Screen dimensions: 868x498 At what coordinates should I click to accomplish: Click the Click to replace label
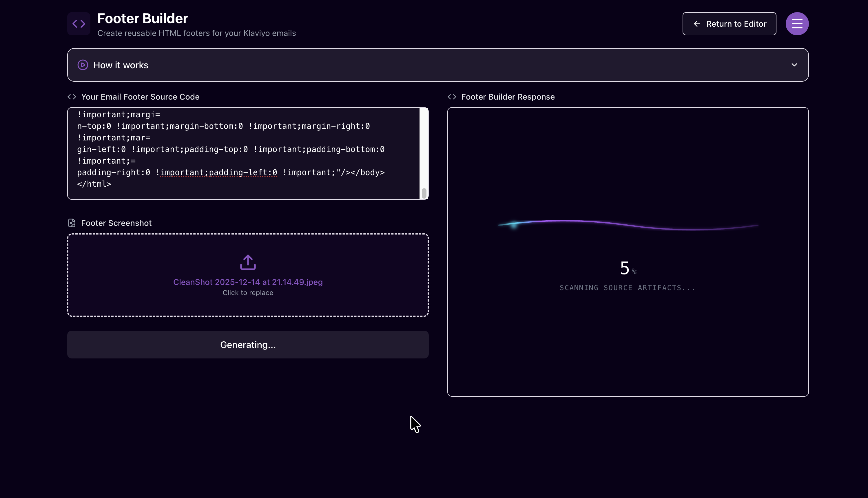click(x=247, y=293)
